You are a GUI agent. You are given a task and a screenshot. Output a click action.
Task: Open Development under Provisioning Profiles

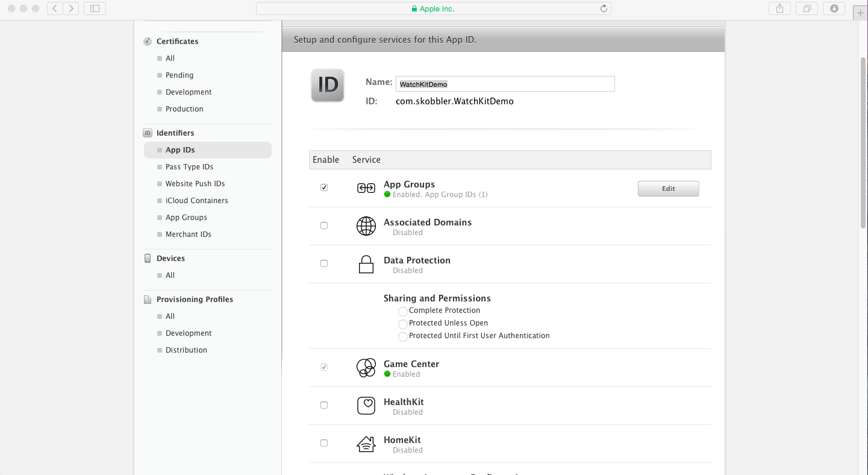189,333
